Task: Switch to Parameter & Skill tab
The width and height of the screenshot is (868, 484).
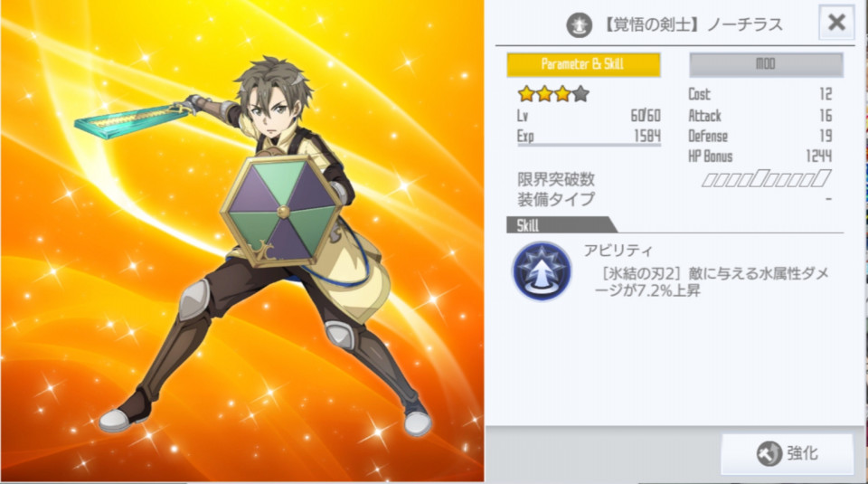Action: tap(583, 64)
